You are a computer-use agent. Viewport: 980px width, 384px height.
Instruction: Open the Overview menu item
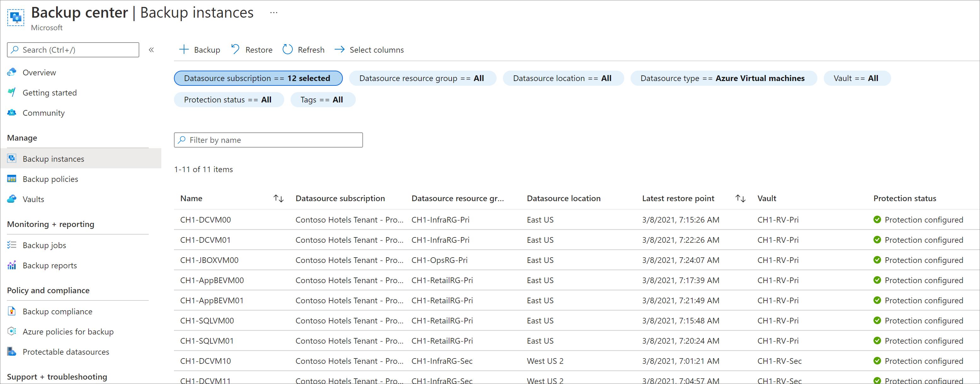[x=39, y=72]
